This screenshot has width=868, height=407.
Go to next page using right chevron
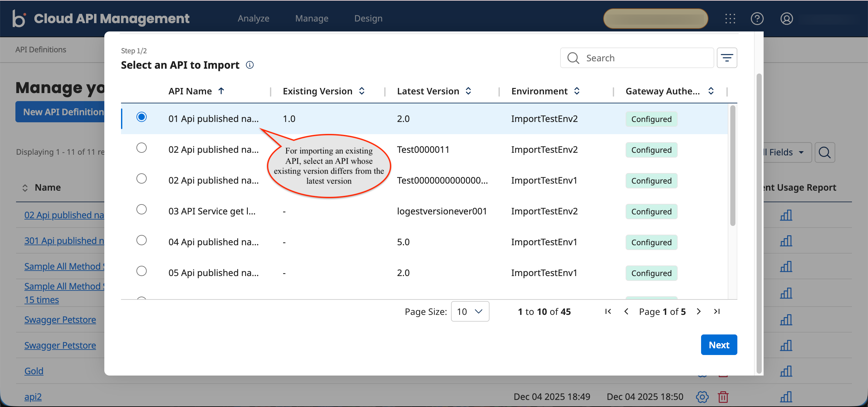(x=699, y=312)
